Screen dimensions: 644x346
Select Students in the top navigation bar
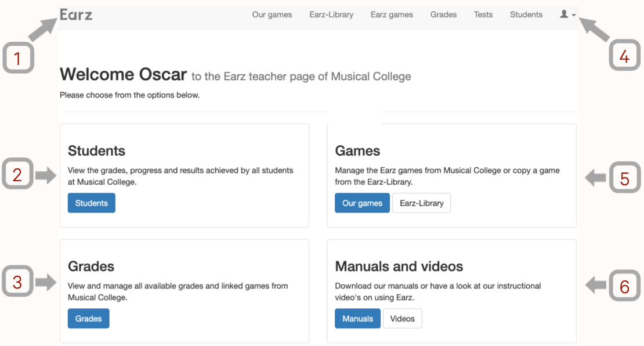[526, 15]
